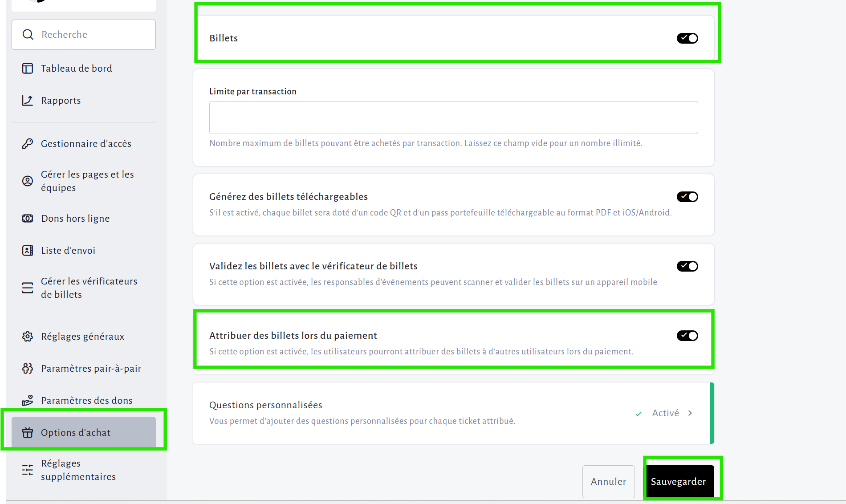Select the Dons hors ligne cash icon

click(28, 219)
